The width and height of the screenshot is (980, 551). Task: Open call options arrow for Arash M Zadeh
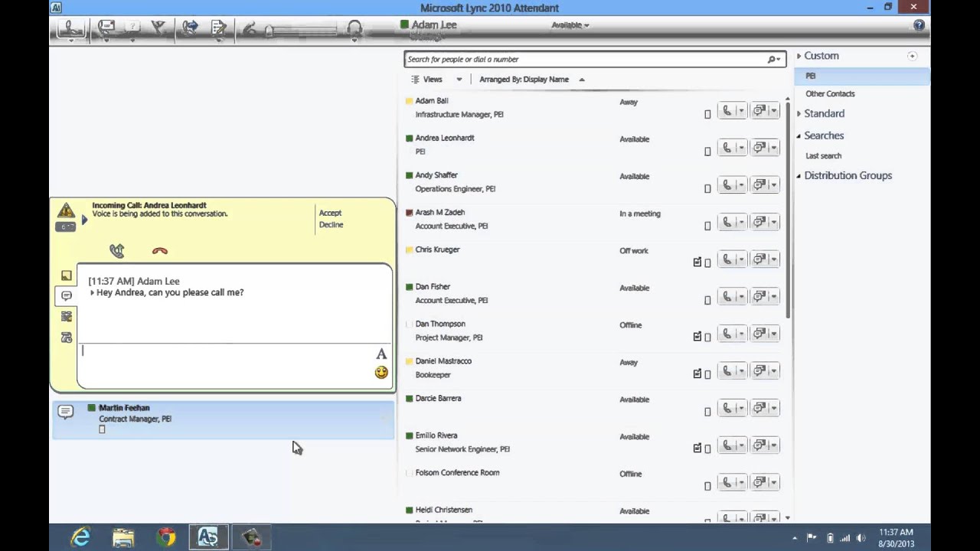(x=741, y=223)
